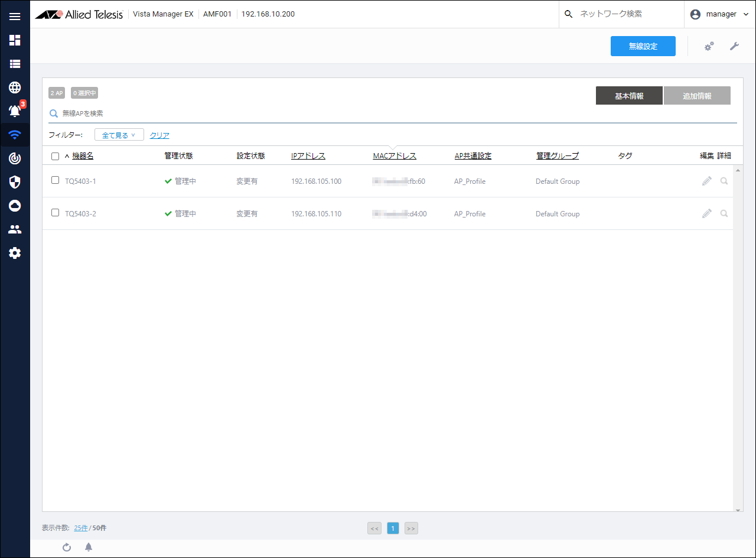The width and height of the screenshot is (756, 558).
Task: Open the network map globe icon
Action: coord(15,87)
